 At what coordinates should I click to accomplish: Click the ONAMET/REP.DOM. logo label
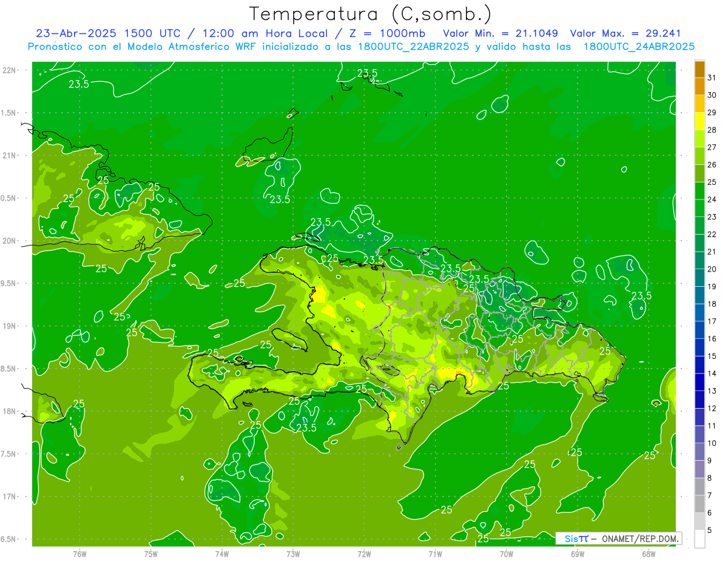pos(619,538)
